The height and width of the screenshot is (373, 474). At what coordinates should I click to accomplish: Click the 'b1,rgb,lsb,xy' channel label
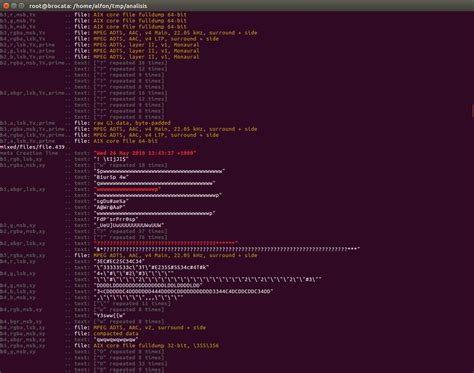[x=21, y=159]
